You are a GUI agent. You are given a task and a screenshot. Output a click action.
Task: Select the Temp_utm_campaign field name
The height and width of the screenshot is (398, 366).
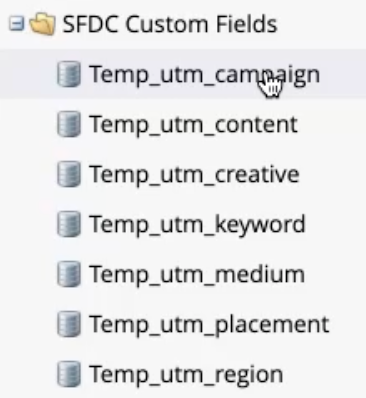[x=205, y=75]
